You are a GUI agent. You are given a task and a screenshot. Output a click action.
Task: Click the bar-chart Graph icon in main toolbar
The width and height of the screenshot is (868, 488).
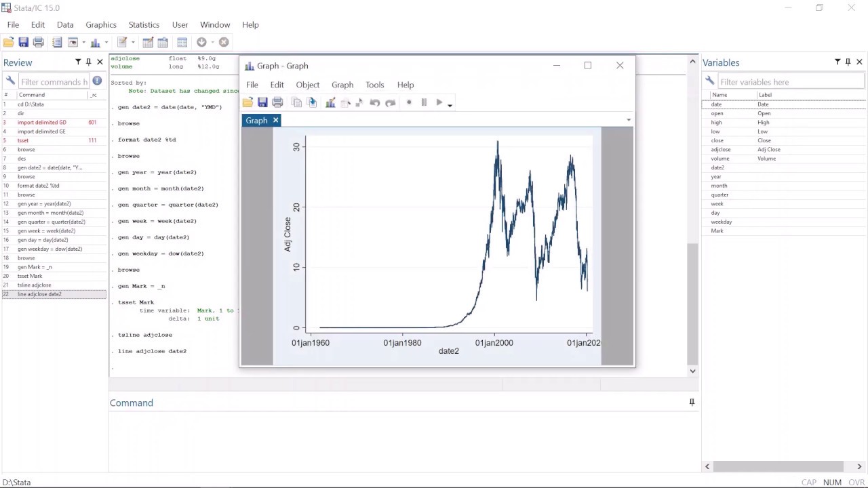pyautogui.click(x=96, y=42)
